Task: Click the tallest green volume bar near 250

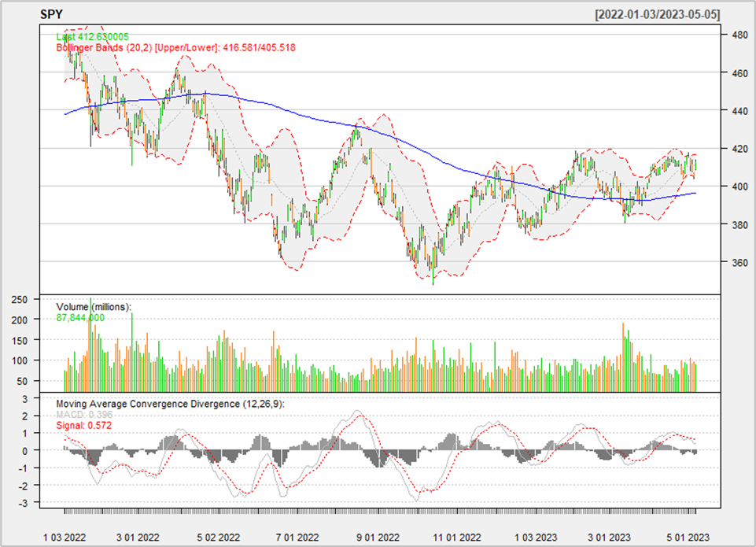Action: point(90,345)
